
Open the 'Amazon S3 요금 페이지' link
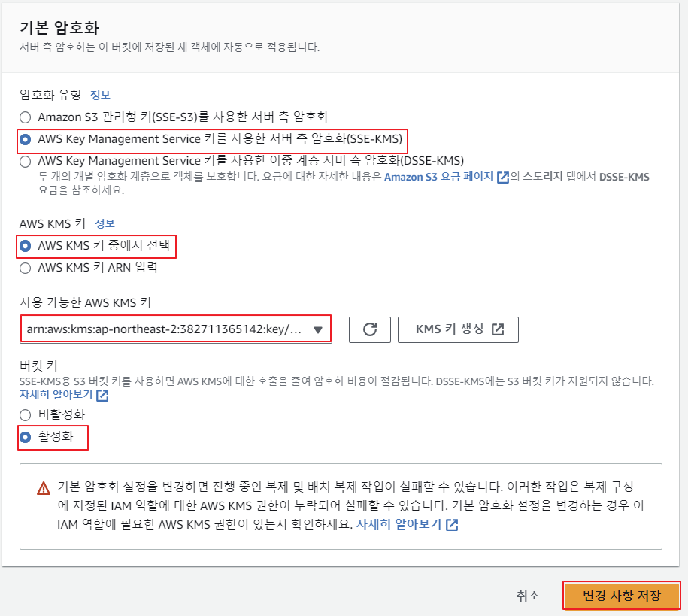(446, 177)
